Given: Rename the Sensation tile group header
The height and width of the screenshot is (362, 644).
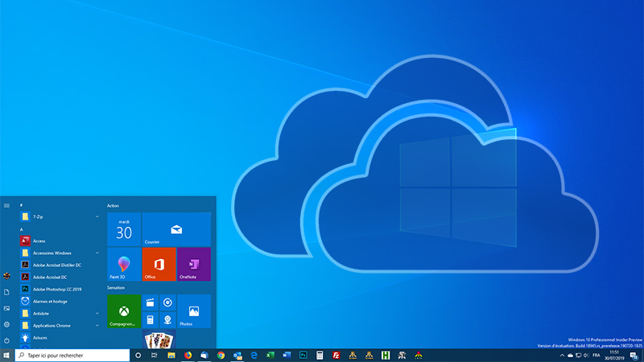Looking at the screenshot, I should 116,288.
